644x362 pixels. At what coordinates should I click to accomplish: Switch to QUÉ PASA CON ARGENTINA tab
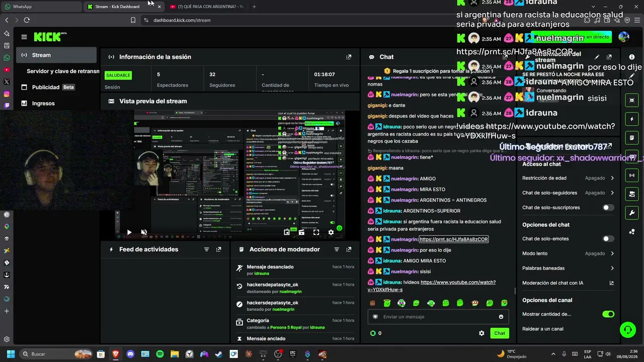[x=207, y=7]
